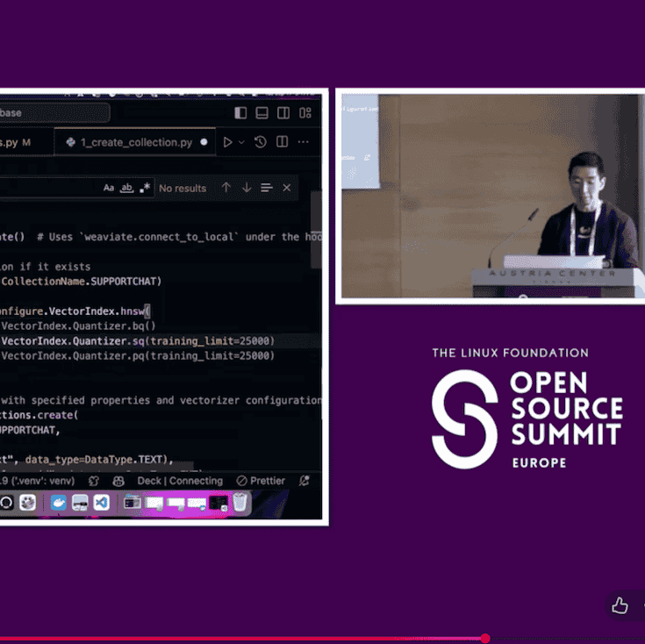645x644 pixels.
Task: Click the 'Deck | Connecting' status item
Action: click(180, 481)
